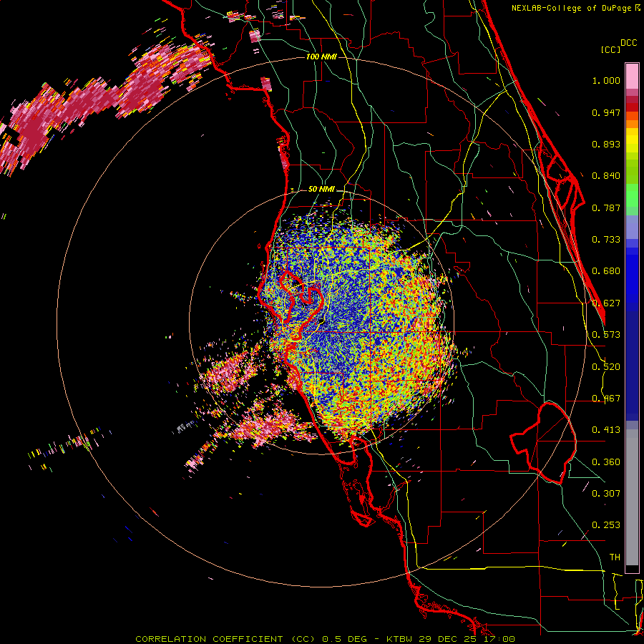Click the 0.520 color scale value
The width and height of the screenshot is (644, 644).
pyautogui.click(x=606, y=367)
